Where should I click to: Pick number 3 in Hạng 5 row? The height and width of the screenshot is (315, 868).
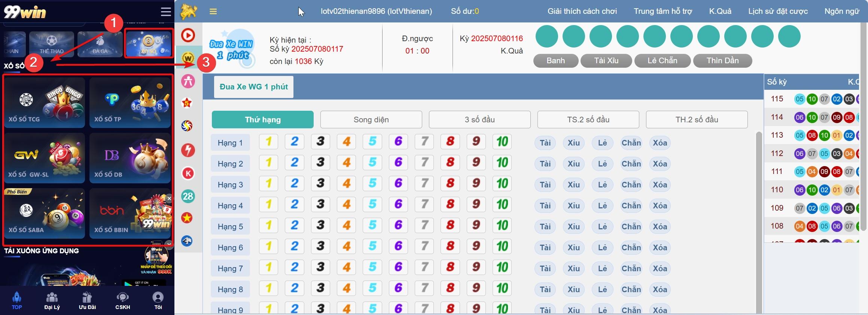click(x=320, y=225)
